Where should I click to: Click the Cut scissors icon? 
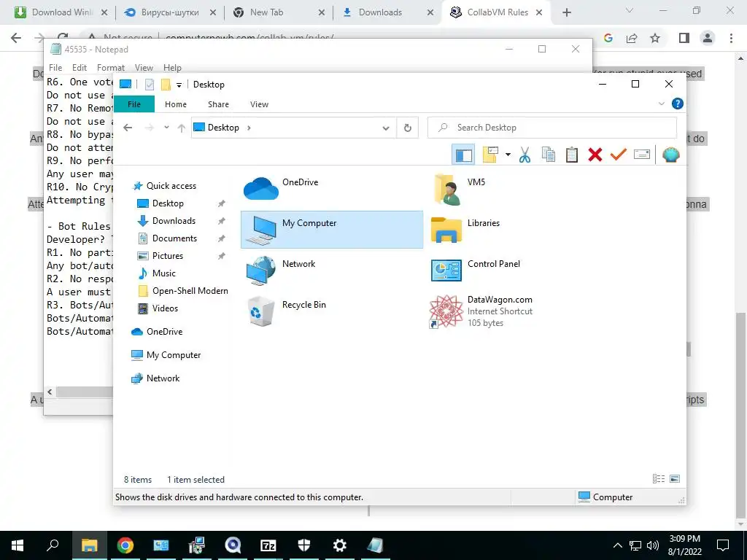coord(525,155)
